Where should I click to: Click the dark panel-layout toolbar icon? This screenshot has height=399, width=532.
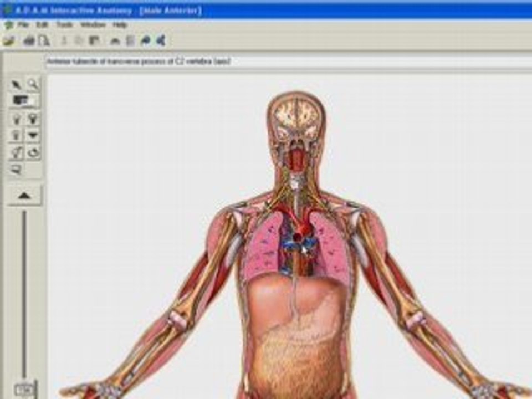click(94, 41)
